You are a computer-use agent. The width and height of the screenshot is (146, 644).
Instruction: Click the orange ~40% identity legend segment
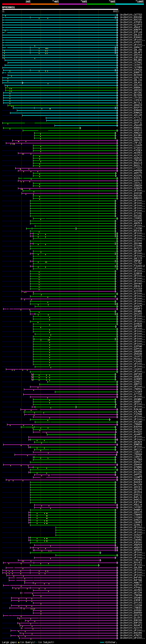tap(45, 4)
